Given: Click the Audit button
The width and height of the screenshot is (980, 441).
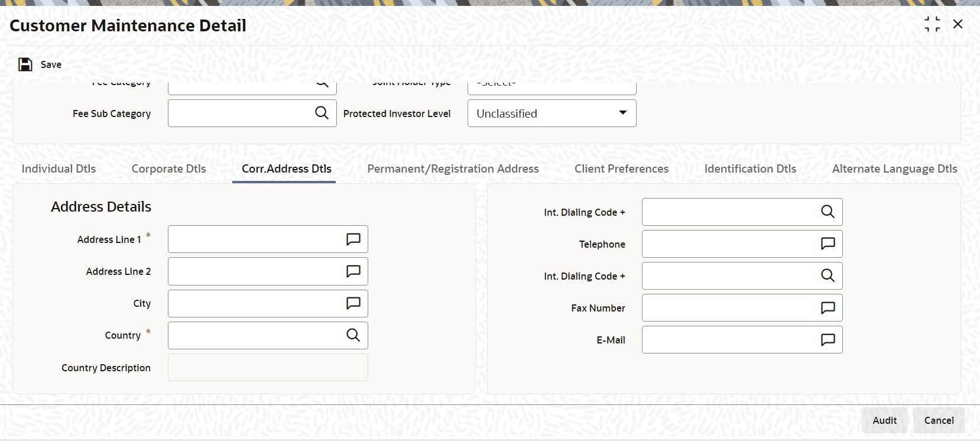Looking at the screenshot, I should coord(884,420).
